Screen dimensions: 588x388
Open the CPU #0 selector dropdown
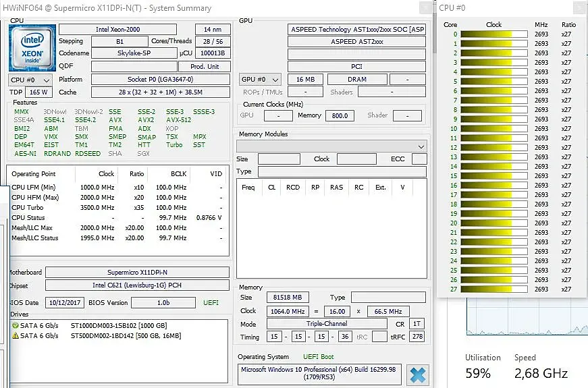[x=30, y=80]
